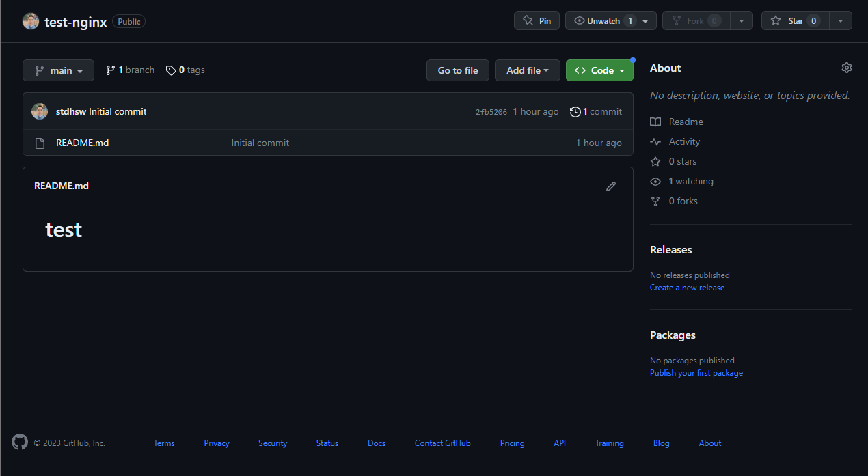Click Go to file button

click(458, 70)
